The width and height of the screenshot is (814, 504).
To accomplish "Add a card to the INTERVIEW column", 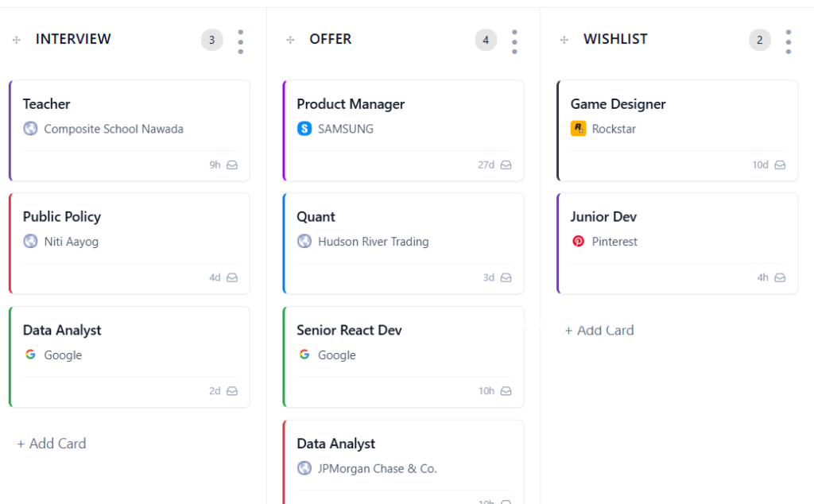I will tap(52, 444).
